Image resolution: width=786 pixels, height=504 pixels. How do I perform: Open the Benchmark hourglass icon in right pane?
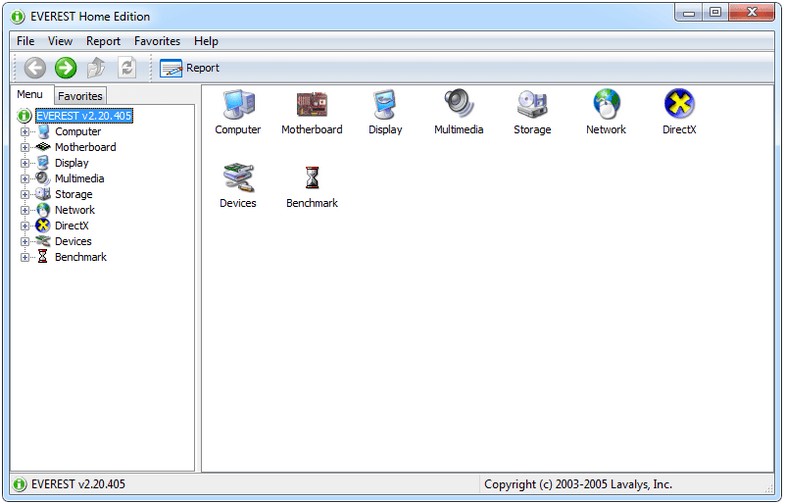pos(312,178)
